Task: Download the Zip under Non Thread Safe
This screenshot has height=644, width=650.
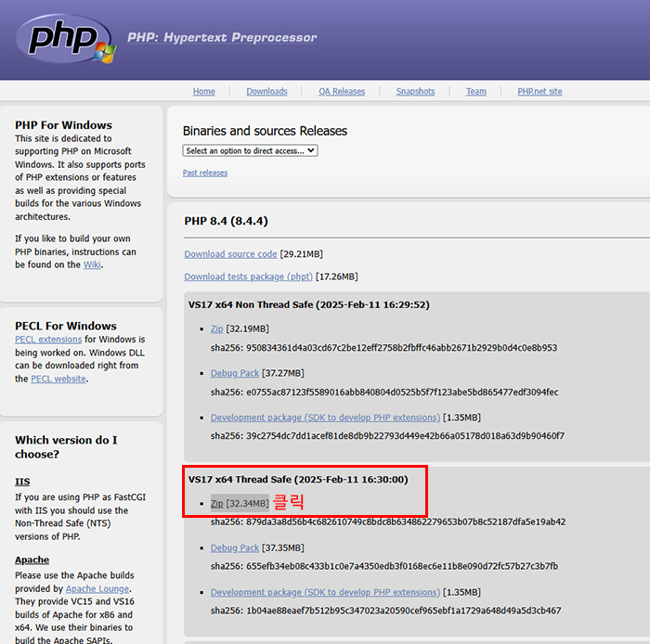Action: tap(216, 328)
